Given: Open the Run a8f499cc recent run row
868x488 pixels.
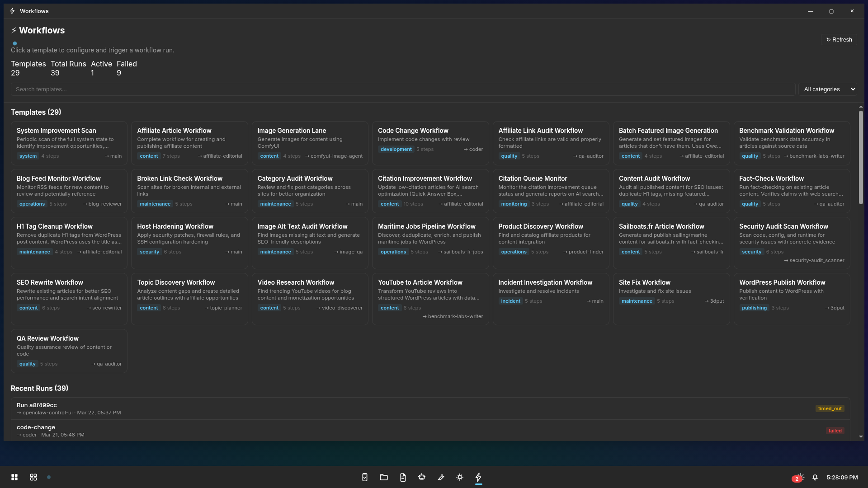Looking at the screenshot, I should coord(430,408).
